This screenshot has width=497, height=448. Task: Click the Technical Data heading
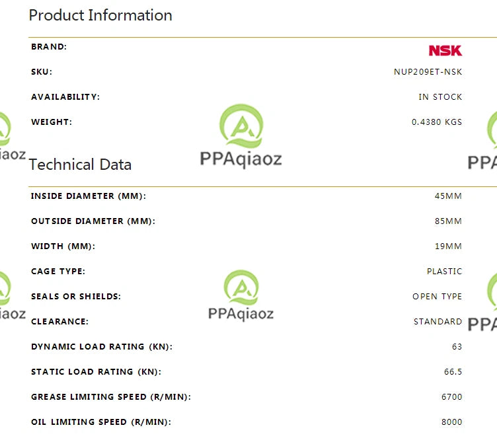80,165
